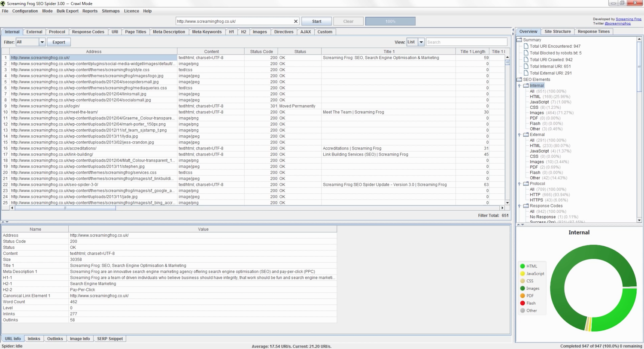The width and height of the screenshot is (644, 349).
Task: Collapse the Response Codes tree node handle
Action: tap(519, 206)
